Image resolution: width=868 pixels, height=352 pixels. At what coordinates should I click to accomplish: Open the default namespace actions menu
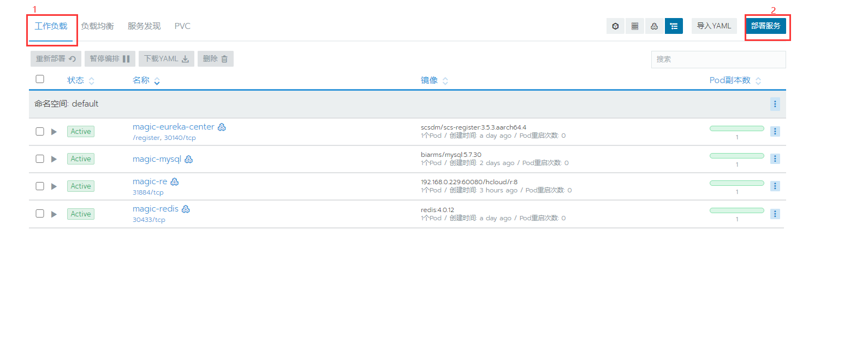pos(775,104)
